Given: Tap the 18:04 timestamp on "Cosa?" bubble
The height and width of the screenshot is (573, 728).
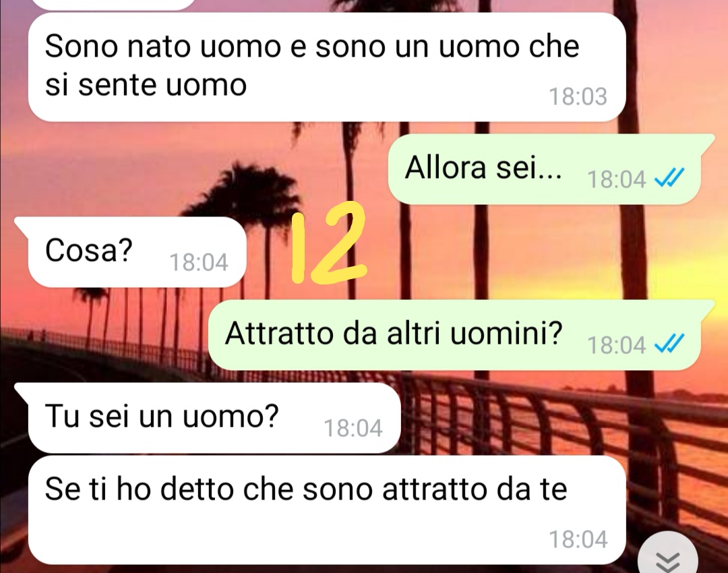Looking at the screenshot, I should pos(199,262).
